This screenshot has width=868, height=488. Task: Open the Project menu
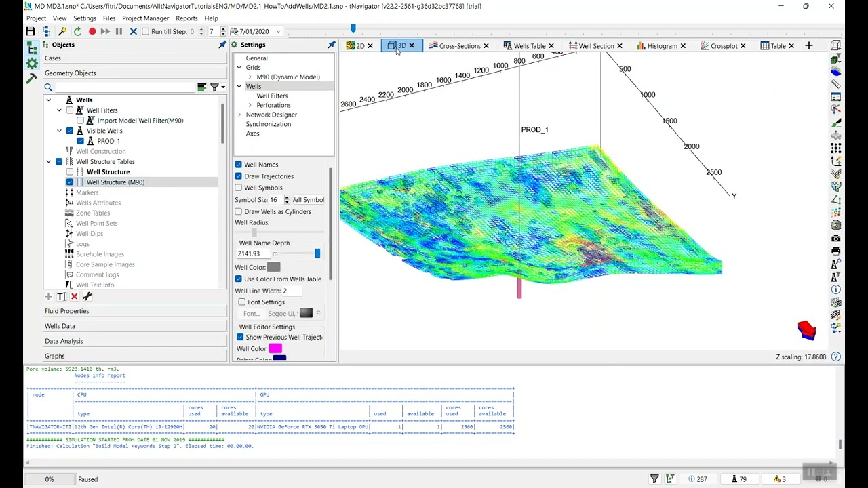coord(36,18)
